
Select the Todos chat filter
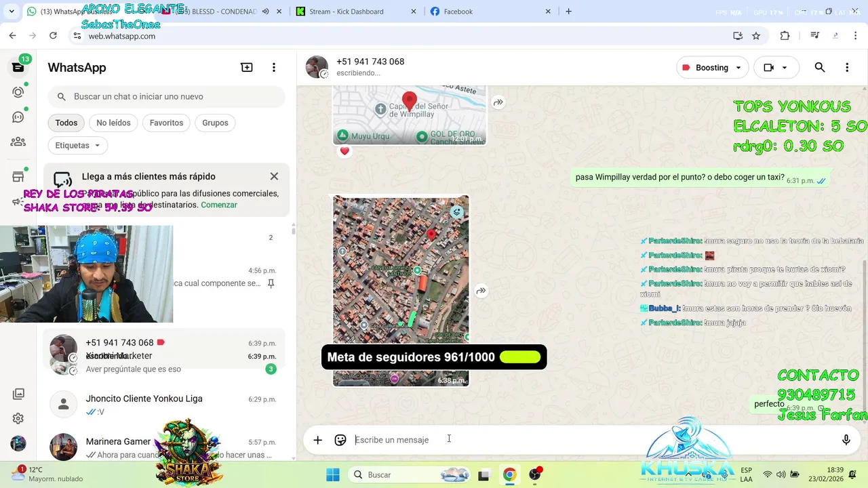pyautogui.click(x=66, y=123)
